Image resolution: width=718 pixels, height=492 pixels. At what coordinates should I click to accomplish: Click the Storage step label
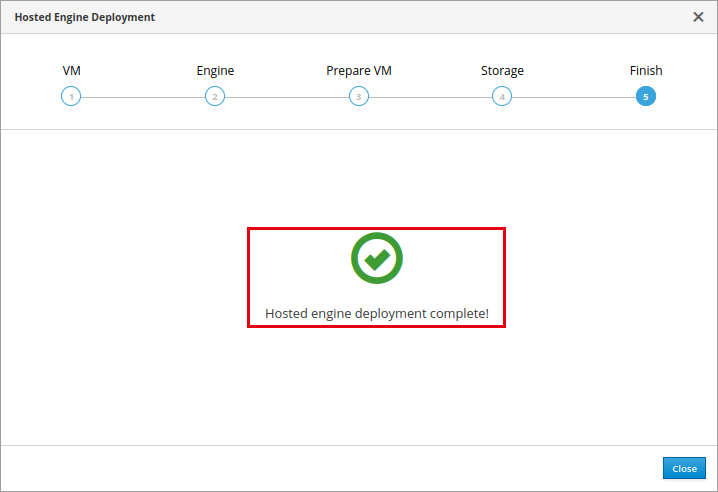[502, 71]
